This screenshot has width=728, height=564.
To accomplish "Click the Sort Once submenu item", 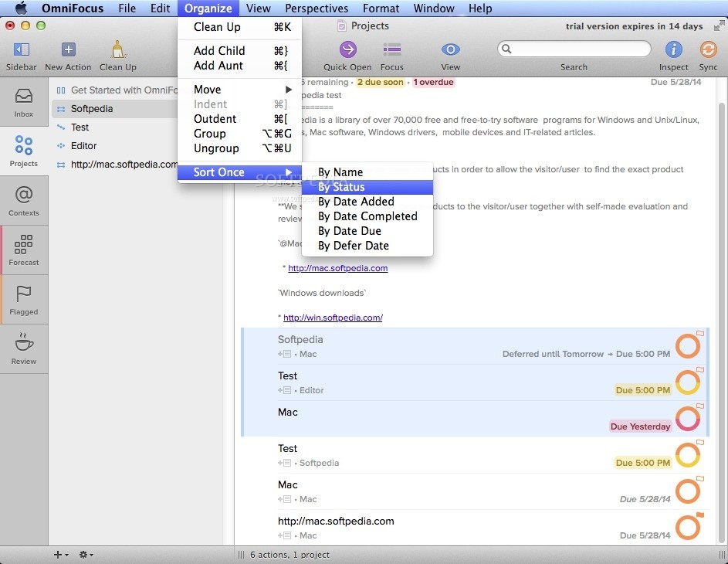I will pyautogui.click(x=239, y=172).
